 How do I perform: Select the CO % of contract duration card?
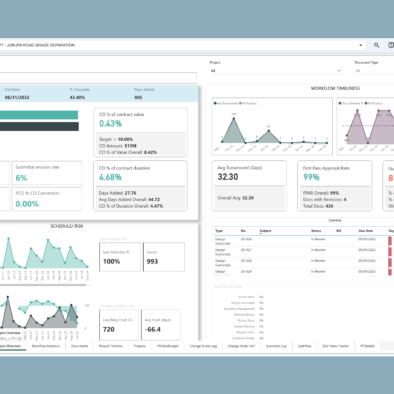140,186
